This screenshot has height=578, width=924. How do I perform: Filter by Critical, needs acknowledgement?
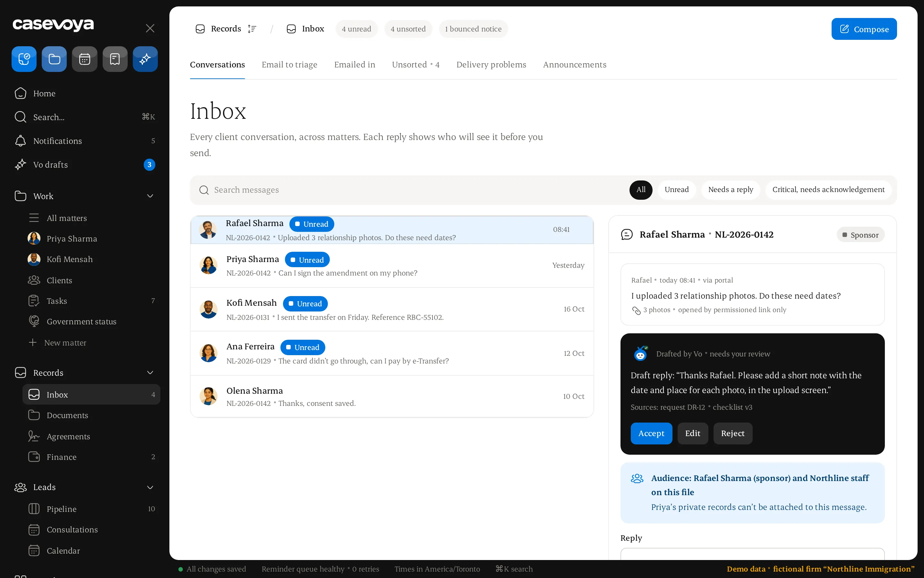(x=828, y=189)
